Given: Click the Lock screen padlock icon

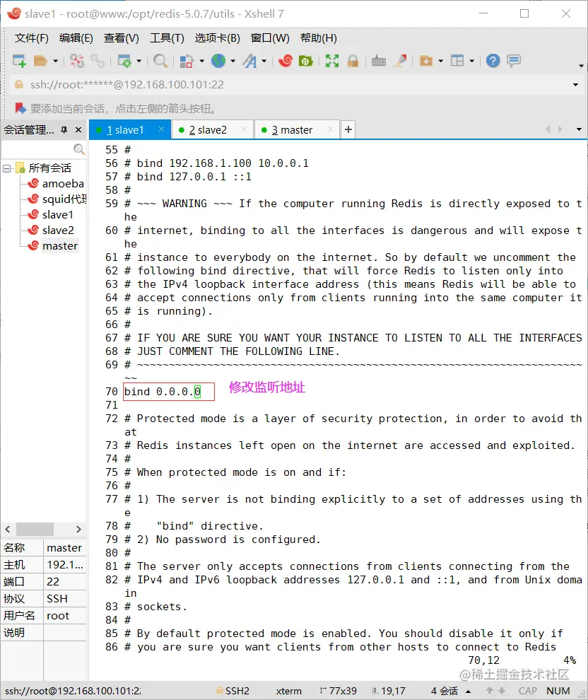Looking at the screenshot, I should click(x=353, y=61).
